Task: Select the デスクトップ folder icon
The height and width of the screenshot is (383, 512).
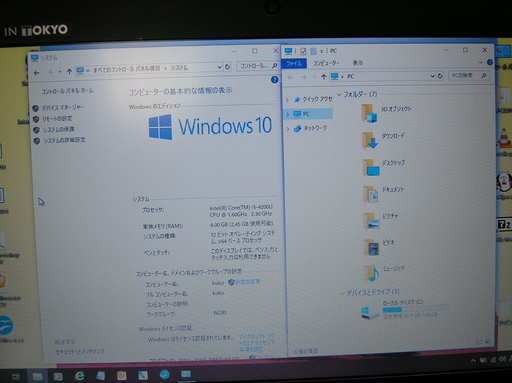Action: [371, 167]
